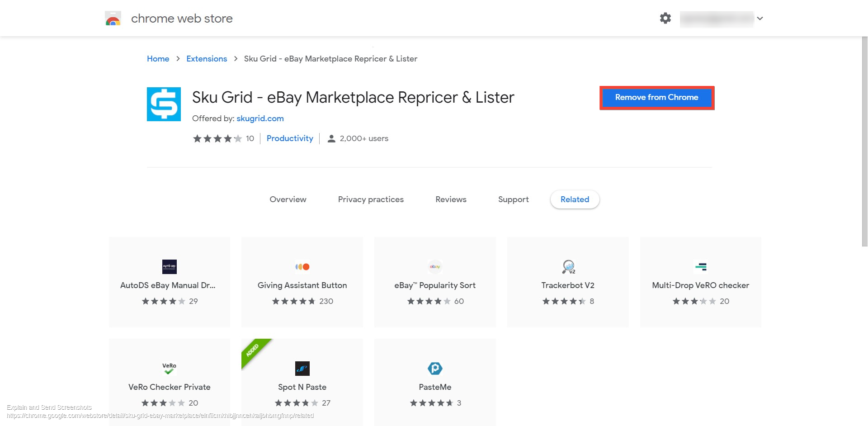Click the 2,000+ users text
868x426 pixels.
coord(364,138)
